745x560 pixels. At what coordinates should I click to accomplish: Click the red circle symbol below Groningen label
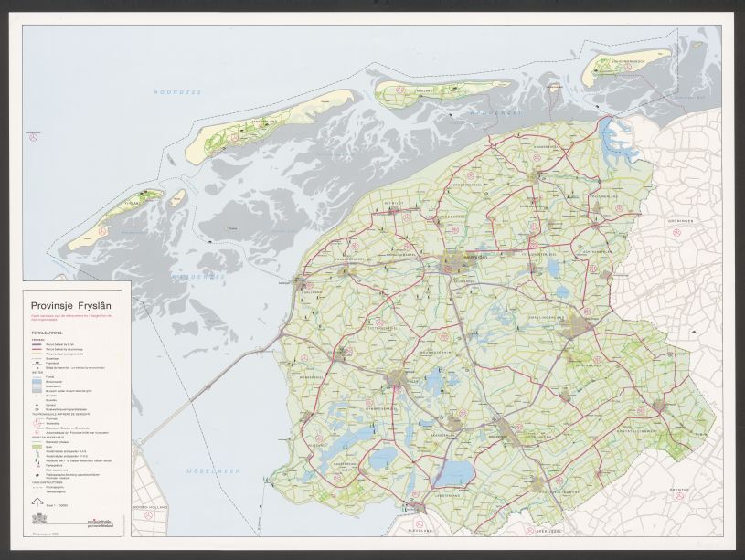pos(677,234)
